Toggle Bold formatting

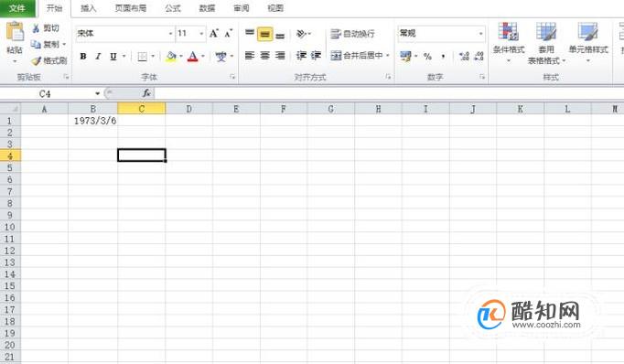(83, 57)
